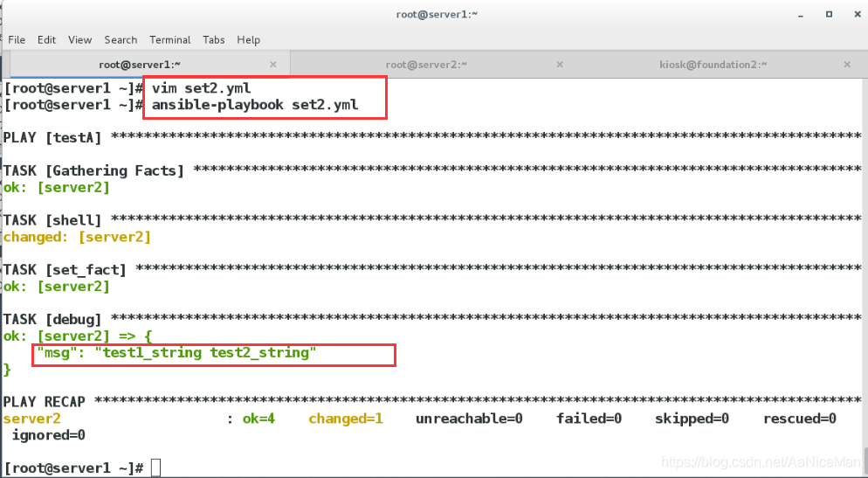Click 'TASK [shell]' header text
Viewport: 868px width, 478px height.
[x=52, y=220]
